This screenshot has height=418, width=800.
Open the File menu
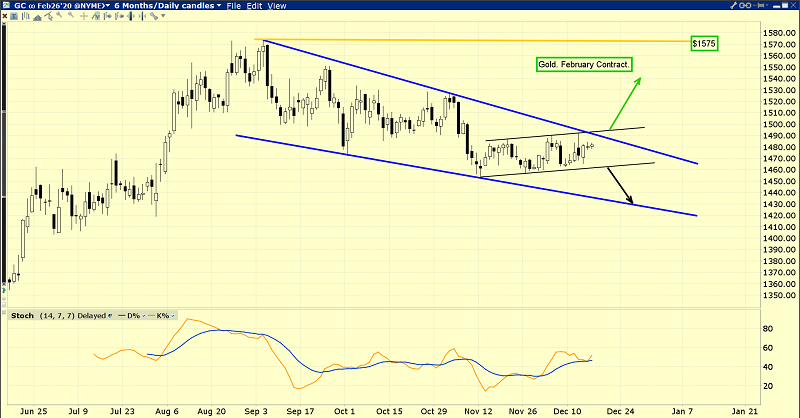point(237,6)
